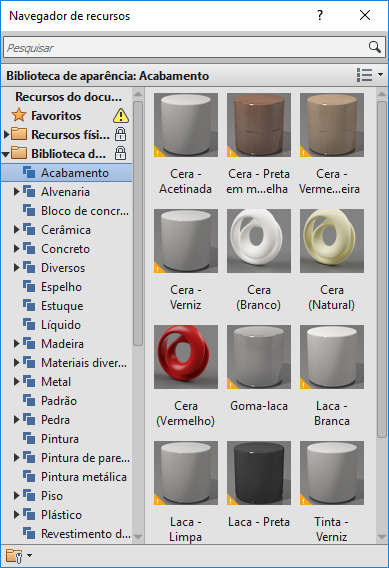Click the material grid scroll-down arrow
The height and width of the screenshot is (568, 389).
coord(382,537)
